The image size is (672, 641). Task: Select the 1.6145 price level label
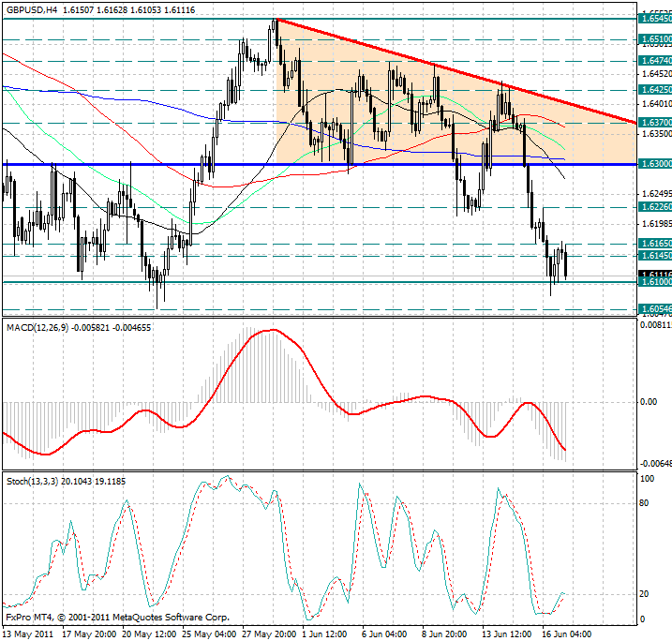coord(655,256)
